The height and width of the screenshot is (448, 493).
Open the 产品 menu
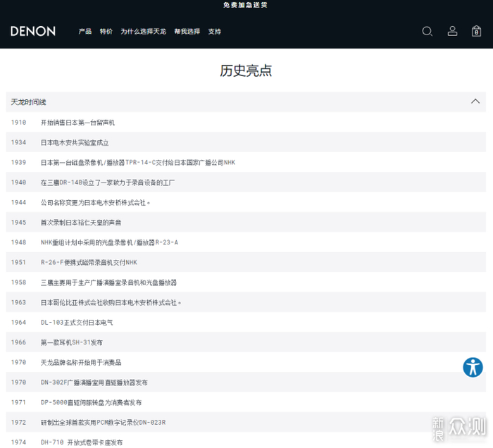(85, 32)
